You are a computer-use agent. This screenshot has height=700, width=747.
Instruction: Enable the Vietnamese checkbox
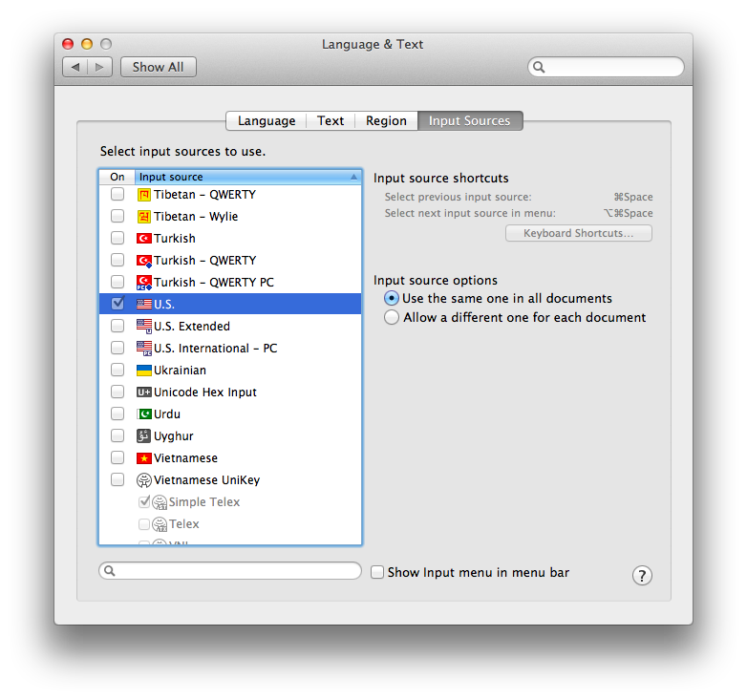117,457
